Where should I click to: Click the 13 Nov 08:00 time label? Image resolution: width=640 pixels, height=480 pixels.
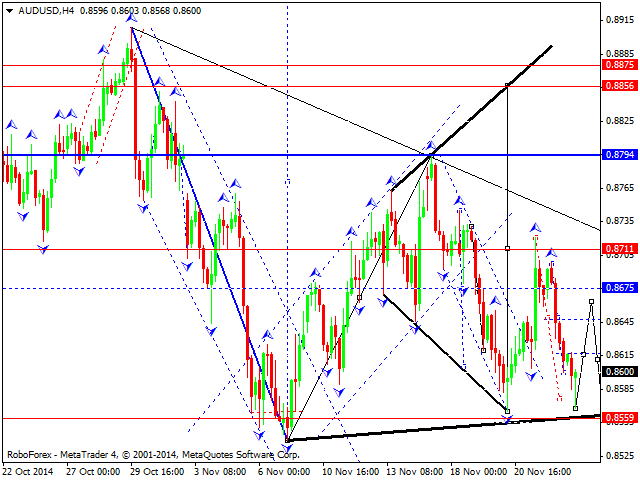[x=413, y=472]
